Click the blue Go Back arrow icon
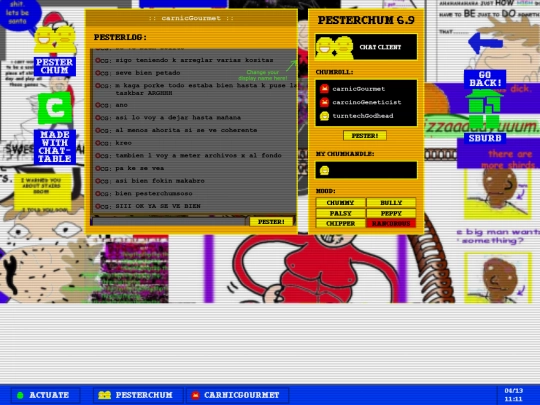The image size is (540, 405). (485, 43)
